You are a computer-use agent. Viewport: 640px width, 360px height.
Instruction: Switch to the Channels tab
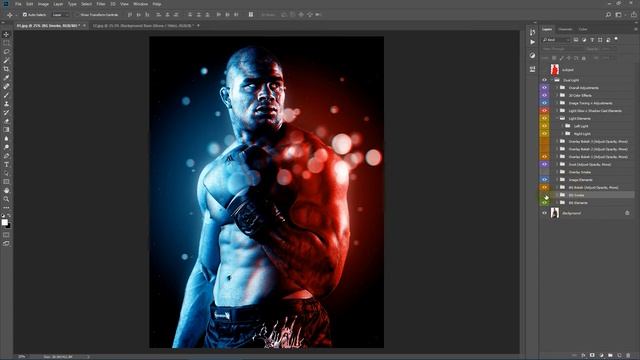565,29
